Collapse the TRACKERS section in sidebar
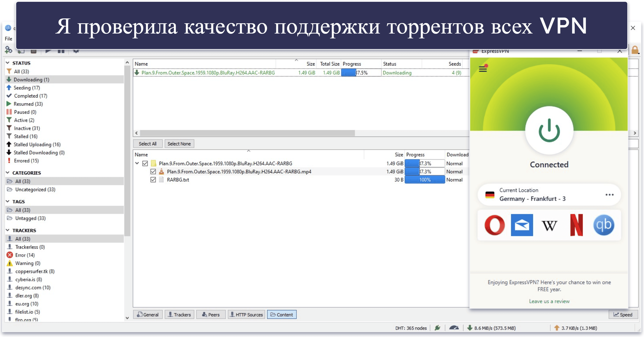This screenshot has width=644, height=337. pos(8,230)
